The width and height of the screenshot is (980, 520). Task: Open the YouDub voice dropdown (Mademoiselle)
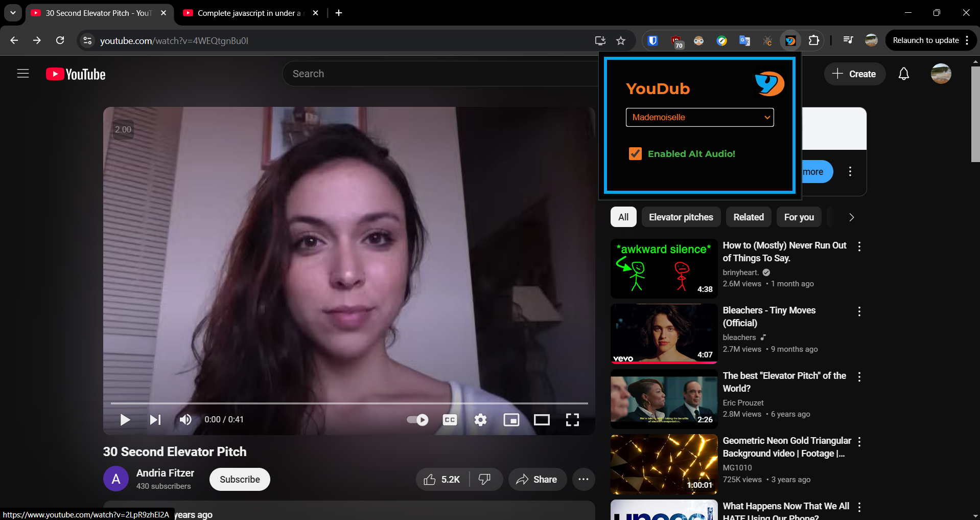click(699, 117)
